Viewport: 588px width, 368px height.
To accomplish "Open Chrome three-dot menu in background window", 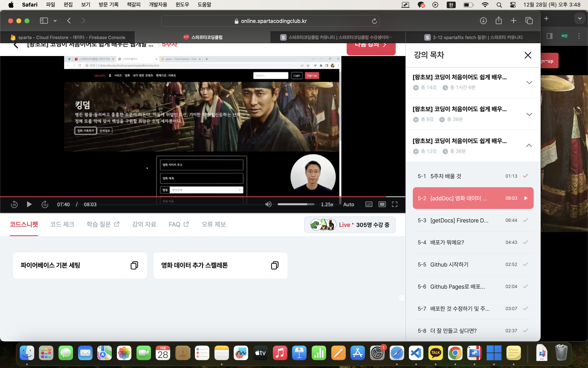I will (x=579, y=36).
